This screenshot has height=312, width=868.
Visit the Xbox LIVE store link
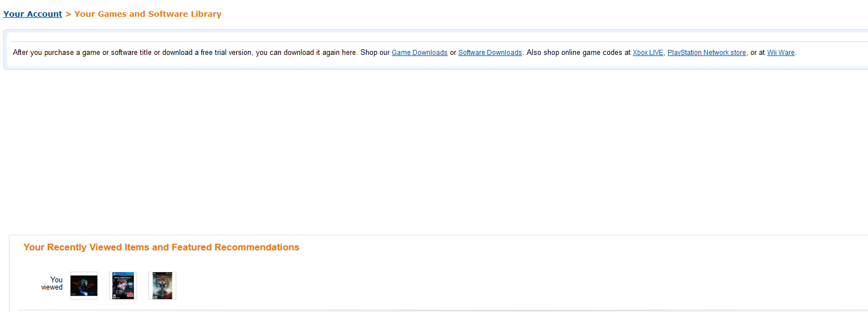point(648,53)
